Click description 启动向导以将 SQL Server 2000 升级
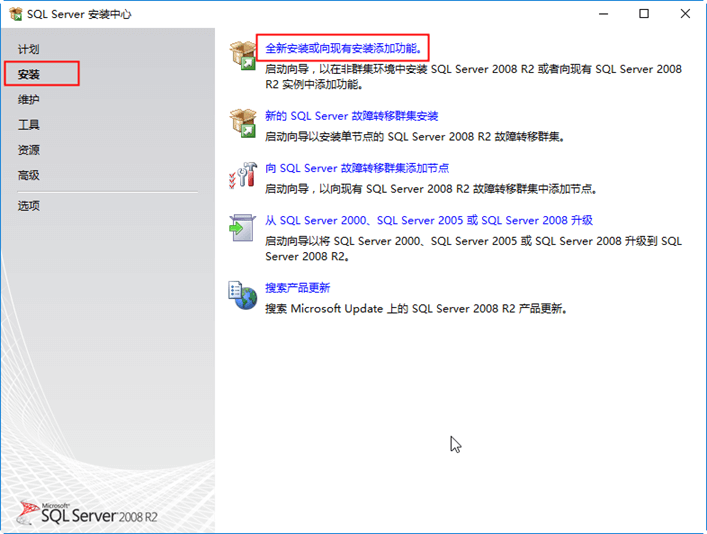The height and width of the screenshot is (534, 707). pyautogui.click(x=473, y=249)
